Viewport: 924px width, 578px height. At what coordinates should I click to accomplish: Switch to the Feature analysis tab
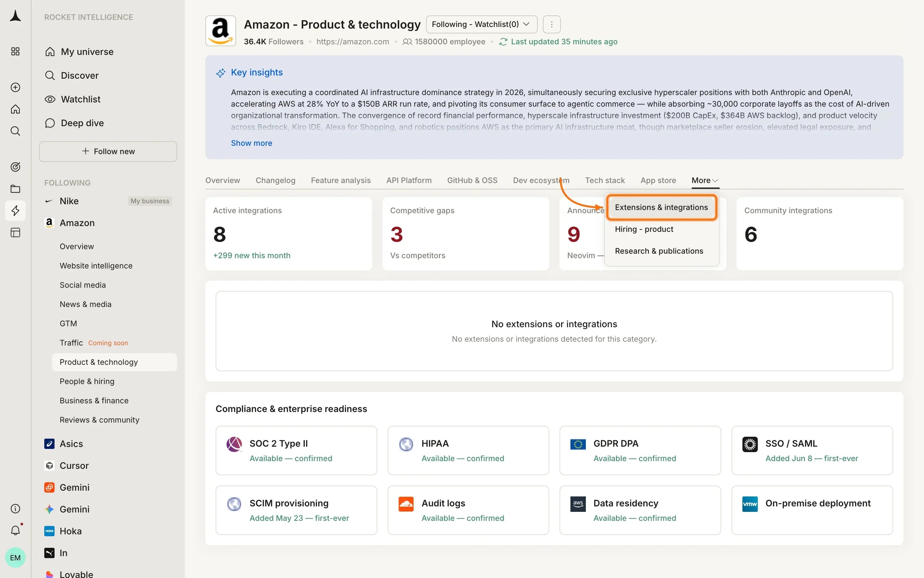click(341, 180)
